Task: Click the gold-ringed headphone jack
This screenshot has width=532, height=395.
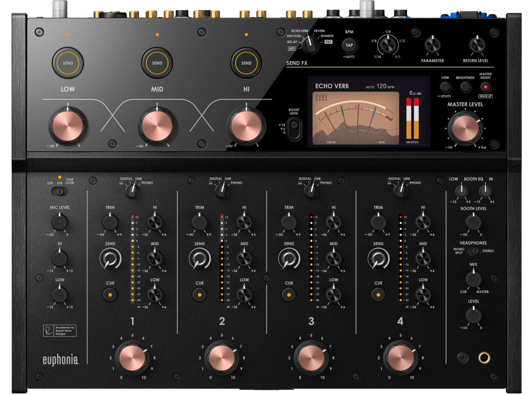Action: tap(484, 358)
